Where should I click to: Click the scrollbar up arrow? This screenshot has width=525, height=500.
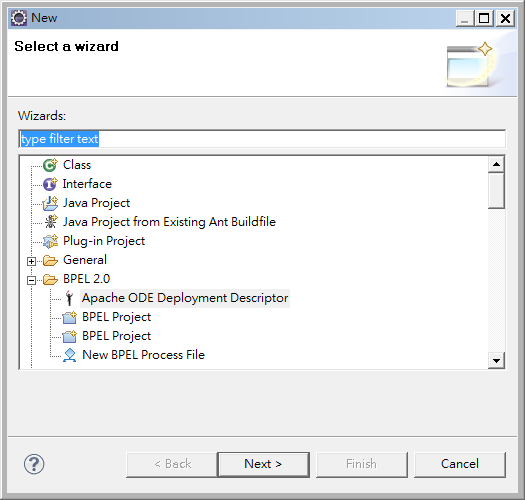(496, 164)
